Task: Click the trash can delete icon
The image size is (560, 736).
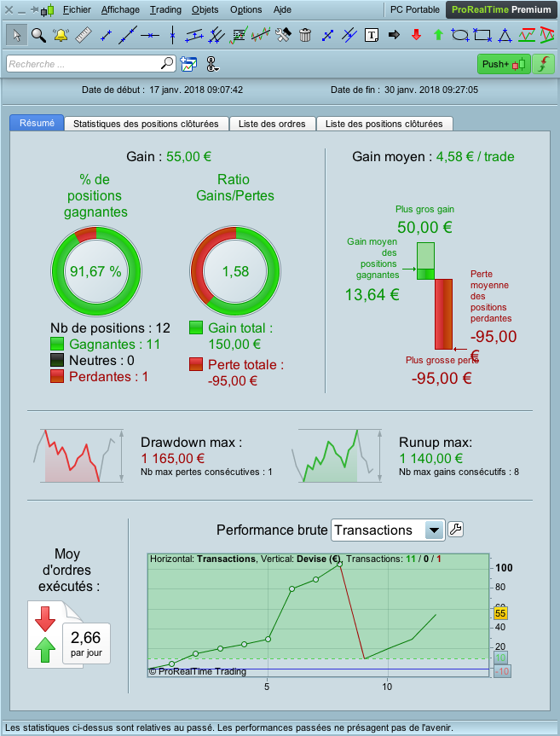Action: [305, 35]
